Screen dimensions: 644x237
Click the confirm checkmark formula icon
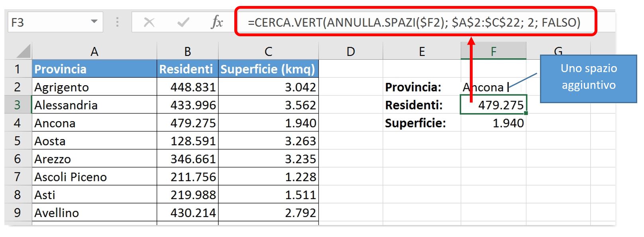(x=183, y=22)
